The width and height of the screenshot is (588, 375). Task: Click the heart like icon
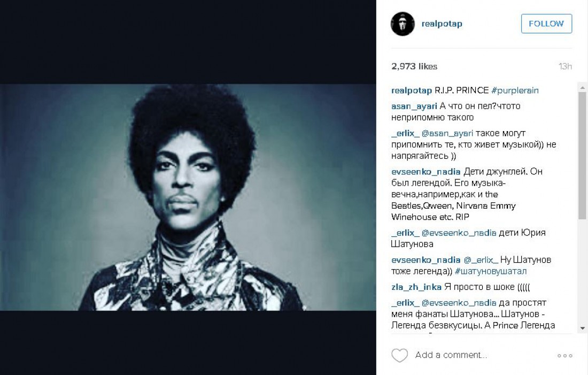[399, 355]
